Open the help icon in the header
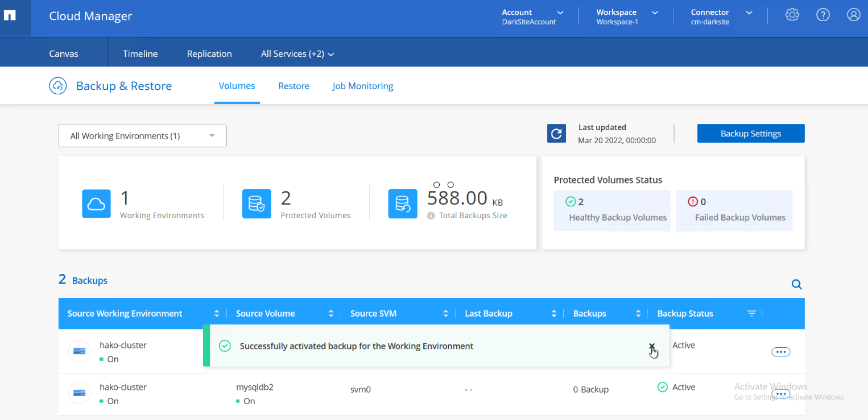This screenshot has height=420, width=868. pyautogui.click(x=822, y=15)
